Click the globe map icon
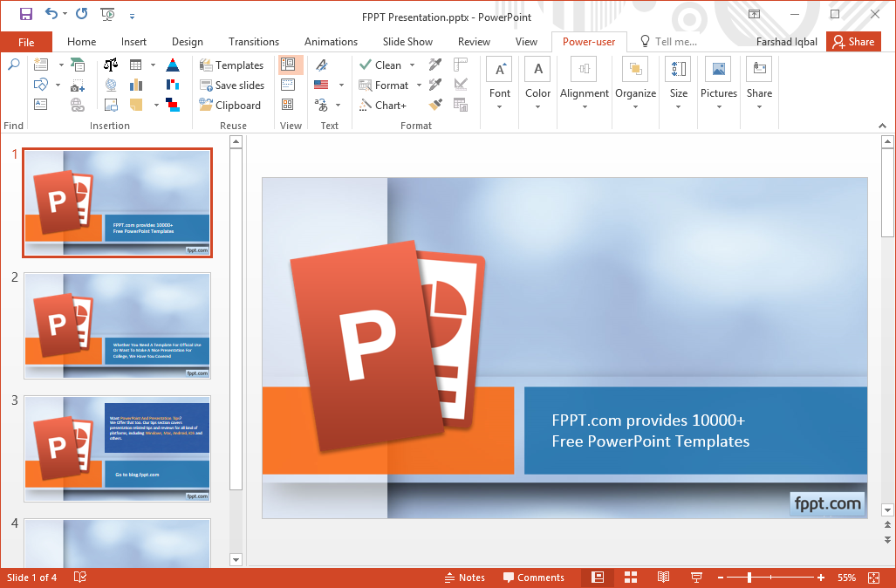This screenshot has height=588, width=896. coord(111,85)
